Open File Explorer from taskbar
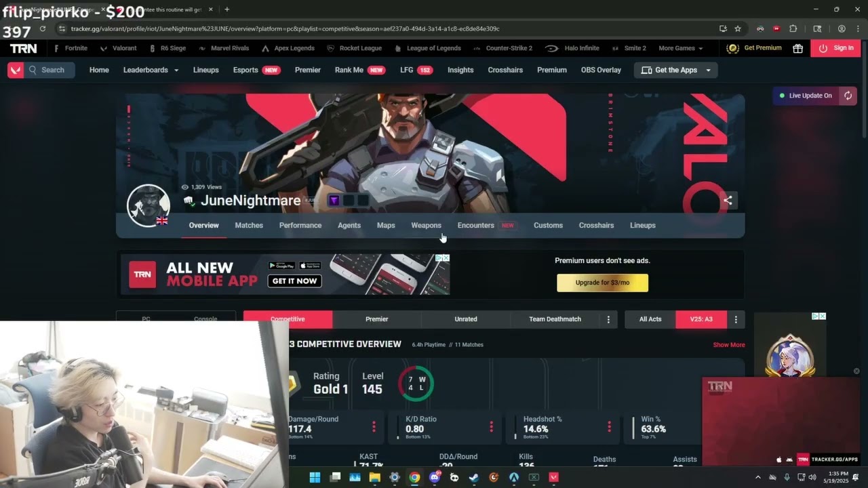The image size is (868, 488). pyautogui.click(x=374, y=477)
